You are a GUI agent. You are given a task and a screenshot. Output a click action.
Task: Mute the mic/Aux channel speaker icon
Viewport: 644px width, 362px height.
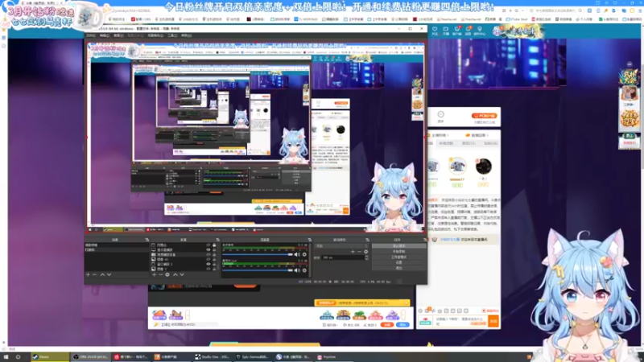pyautogui.click(x=297, y=270)
